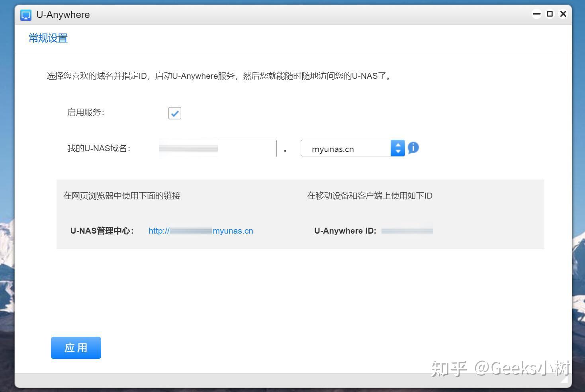Viewport: 585px width, 392px height.
Task: Click the 应用 apply button
Action: point(76,348)
